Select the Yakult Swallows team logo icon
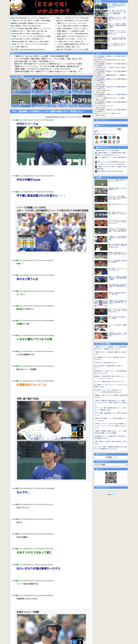This screenshot has width=138, height=644. coord(118,137)
